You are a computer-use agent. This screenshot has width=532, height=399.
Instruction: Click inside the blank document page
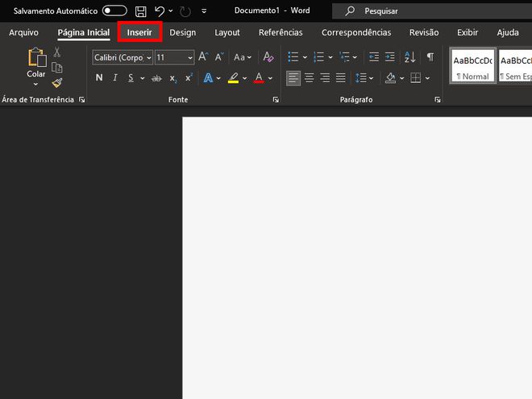click(357, 258)
